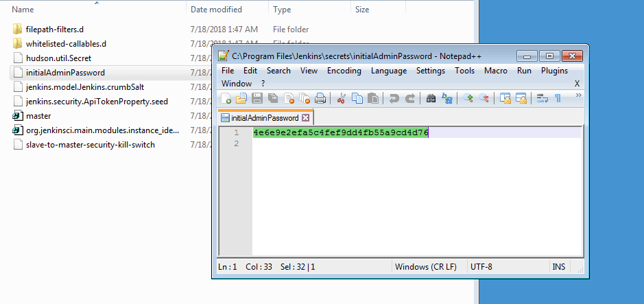This screenshot has height=304, width=644.
Task: Click the Print icon in Notepad++ toolbar
Action: click(320, 99)
